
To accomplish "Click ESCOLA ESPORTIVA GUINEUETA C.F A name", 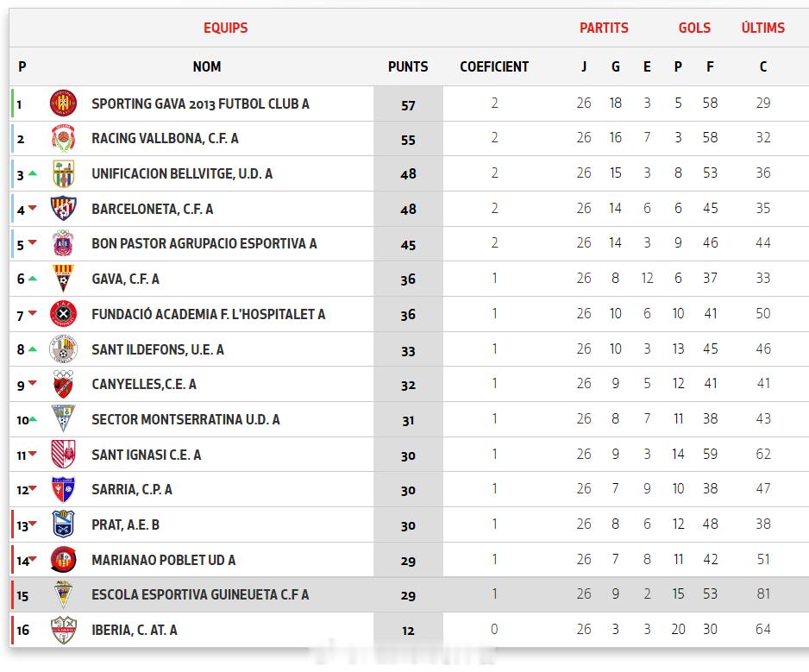I will coord(200,594).
